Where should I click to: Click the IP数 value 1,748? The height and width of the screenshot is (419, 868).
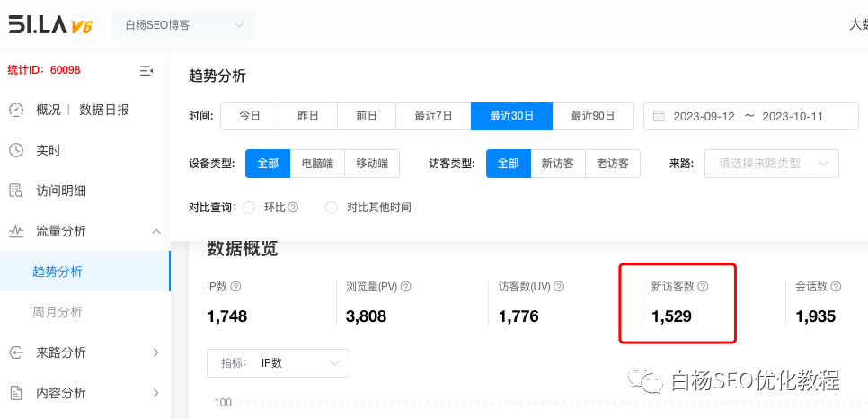click(227, 316)
